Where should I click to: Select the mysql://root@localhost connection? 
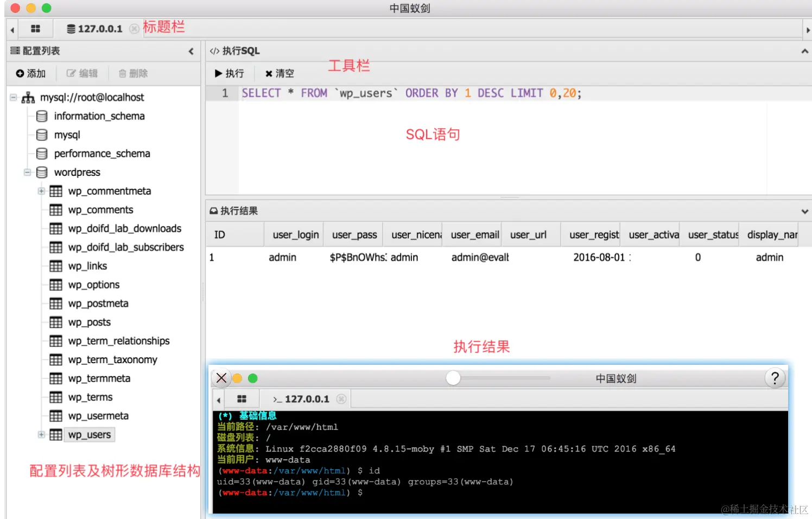[92, 97]
